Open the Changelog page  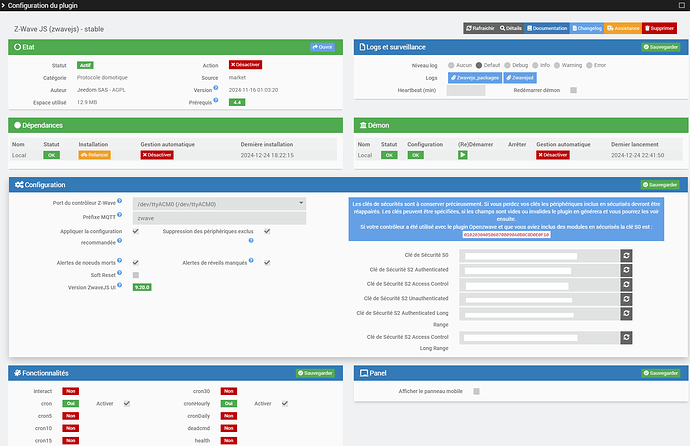click(587, 28)
